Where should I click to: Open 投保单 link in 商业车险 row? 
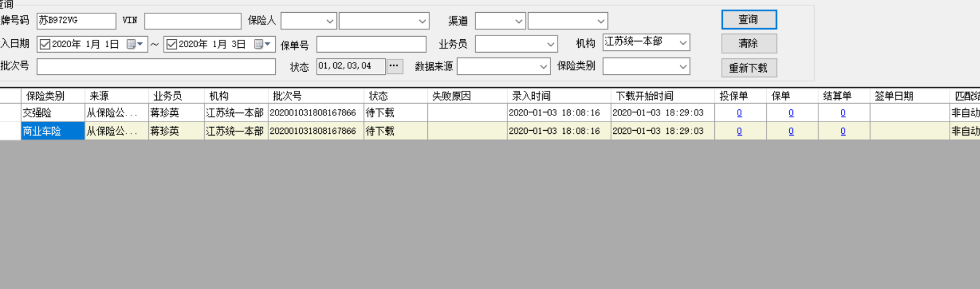(x=739, y=131)
